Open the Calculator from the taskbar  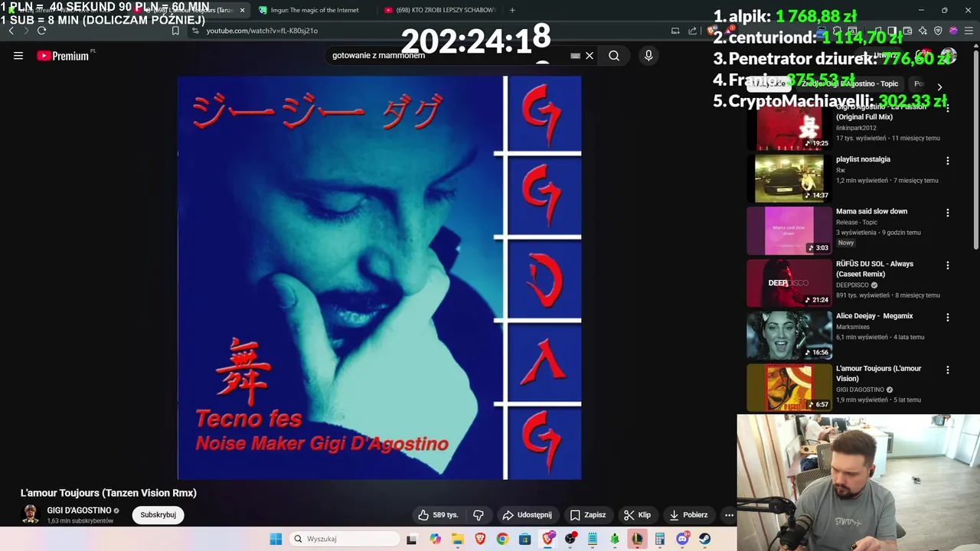[659, 539]
